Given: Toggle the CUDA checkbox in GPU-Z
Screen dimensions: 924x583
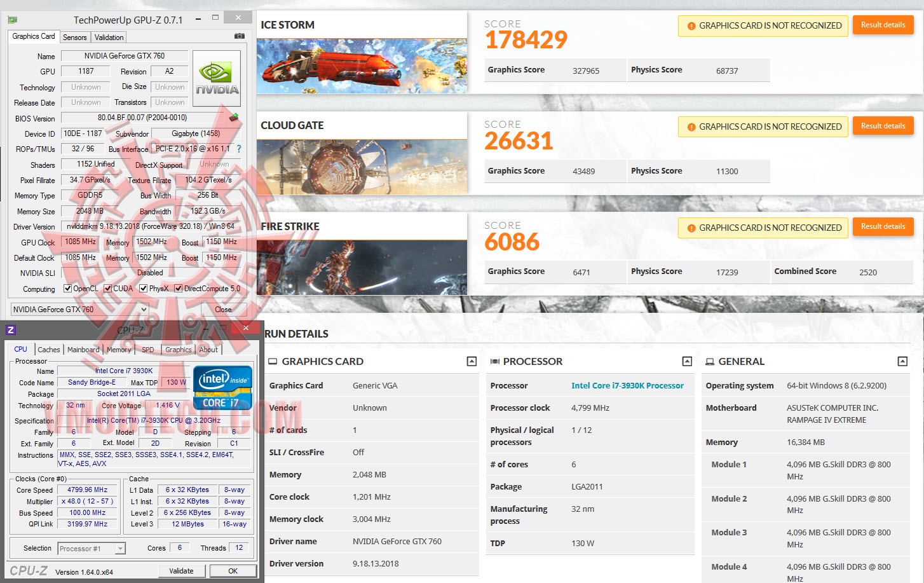Looking at the screenshot, I should (x=108, y=289).
